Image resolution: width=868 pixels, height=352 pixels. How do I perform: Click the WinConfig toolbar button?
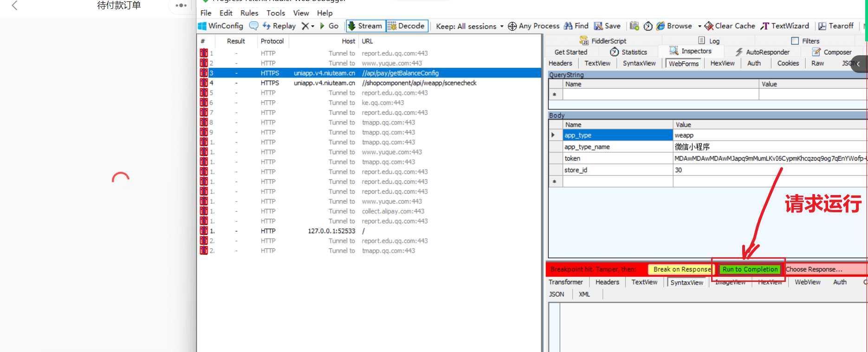(x=220, y=26)
